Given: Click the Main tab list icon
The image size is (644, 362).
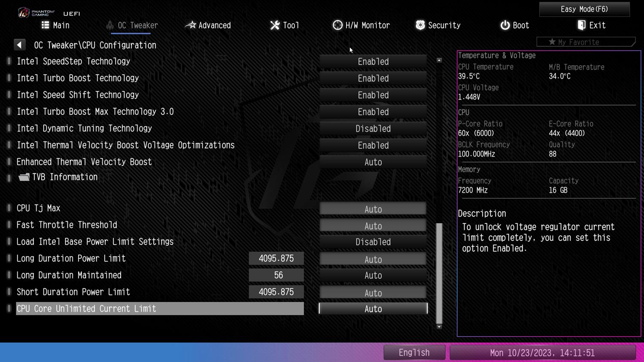Looking at the screenshot, I should coord(45,25).
